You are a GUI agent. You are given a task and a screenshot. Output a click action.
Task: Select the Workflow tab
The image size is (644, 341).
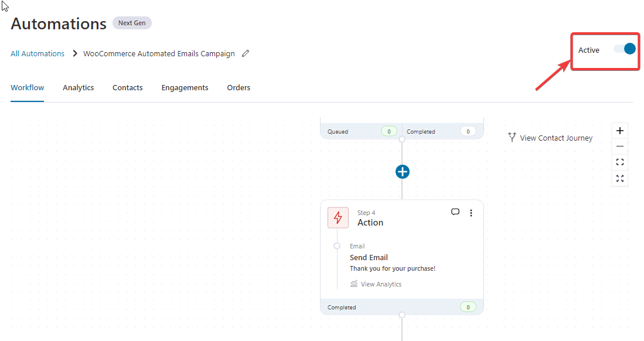[x=28, y=87]
